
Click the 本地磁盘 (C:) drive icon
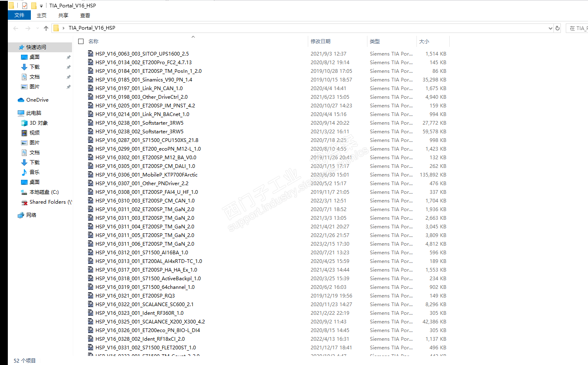click(24, 192)
